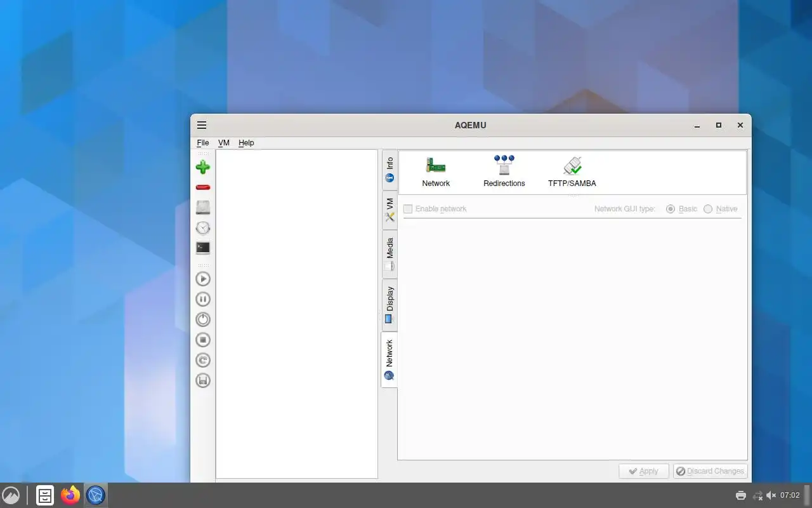
Task: Select the Network vertical tab
Action: (x=390, y=360)
